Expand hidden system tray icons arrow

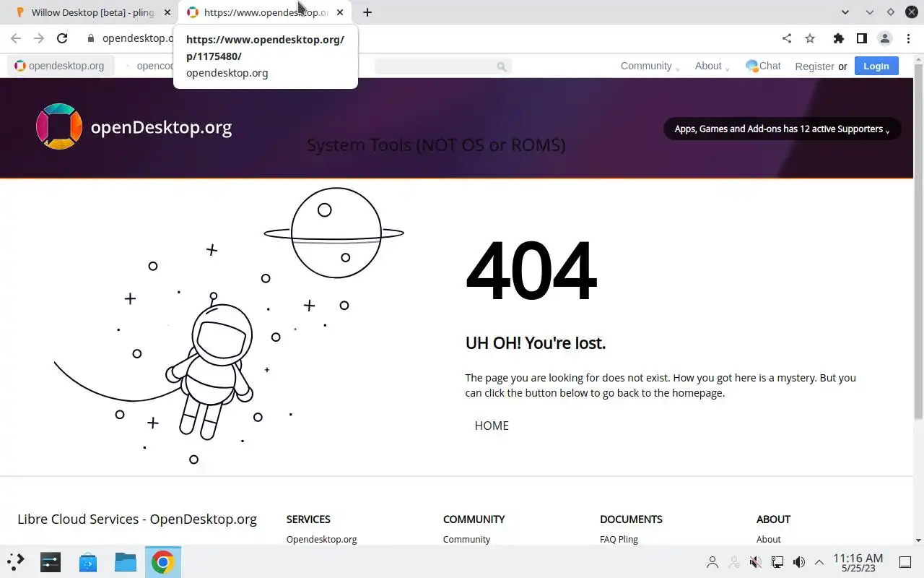(819, 562)
